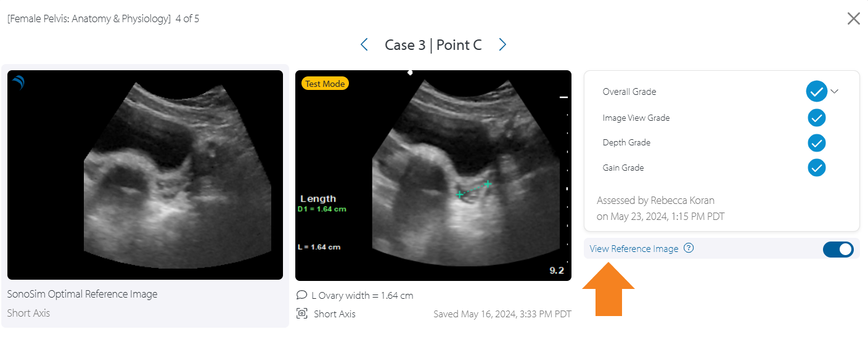
Task: Click the Short Axis image view icon
Action: pos(302,314)
